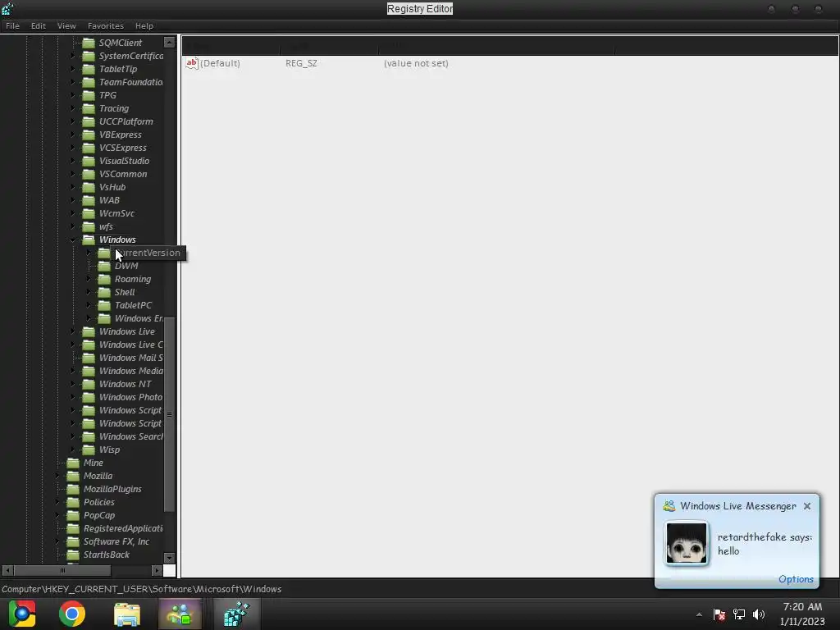Viewport: 840px width, 630px height.
Task: Select the Shell folder icon
Action: coord(104,292)
